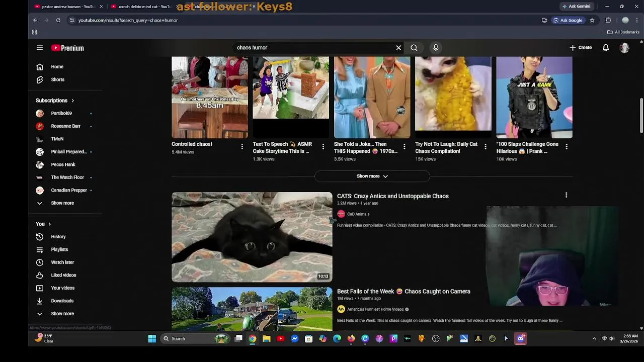
Task: Click the taskbar Search box
Action: (195, 339)
